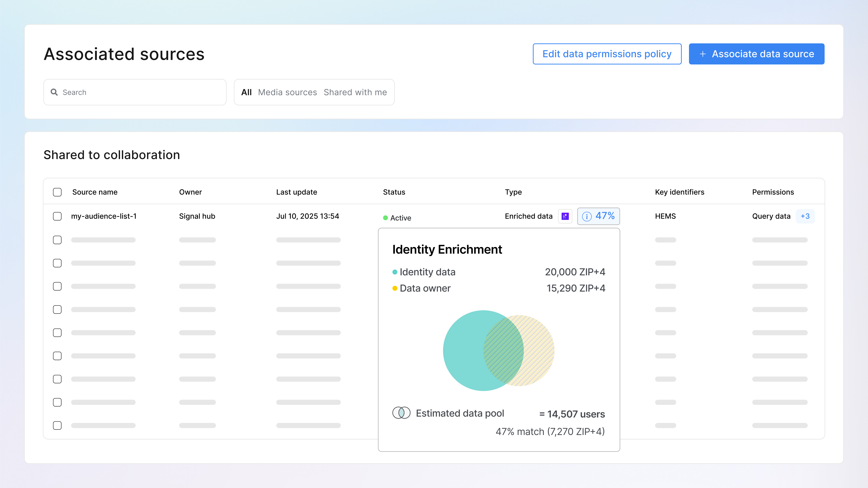Click the search magnifier icon in the search bar
Screen dimensions: 868x488
(x=54, y=92)
